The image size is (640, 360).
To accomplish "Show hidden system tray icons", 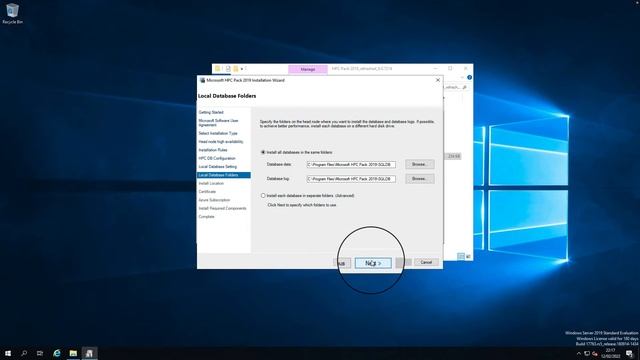I will pos(578,353).
